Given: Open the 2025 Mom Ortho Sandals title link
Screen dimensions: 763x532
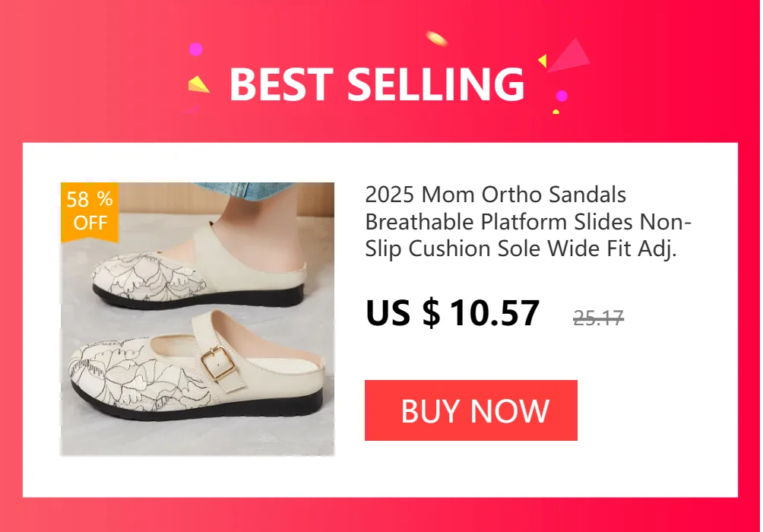Looking at the screenshot, I should (x=528, y=221).
